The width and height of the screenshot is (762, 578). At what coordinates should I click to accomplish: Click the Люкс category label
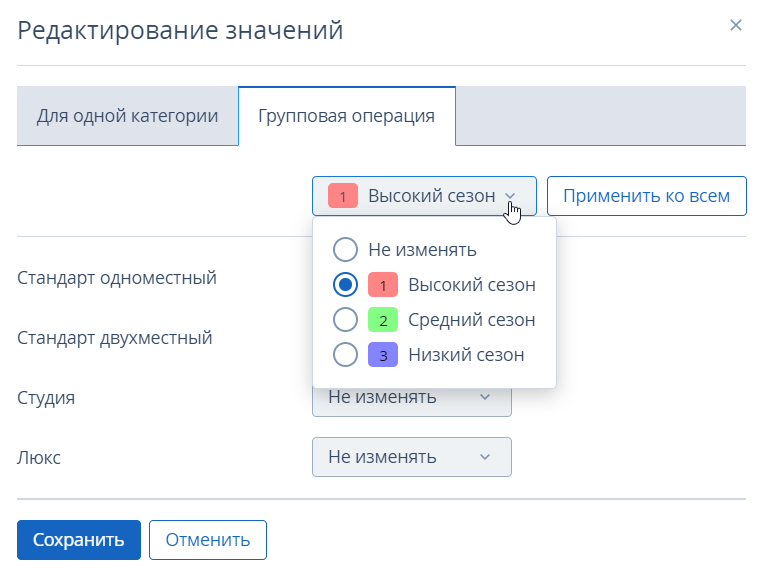coord(39,457)
